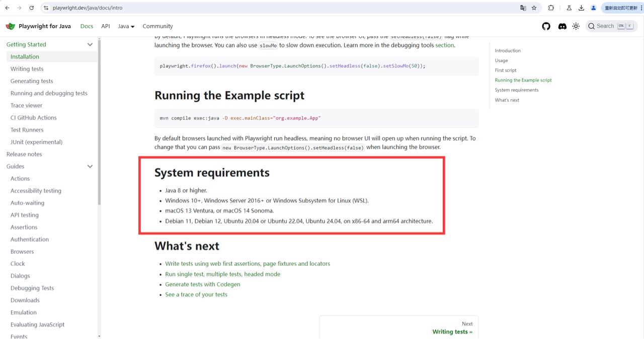Click the 'Java 8 or higher.' line
The height and width of the screenshot is (339, 644).
(186, 190)
